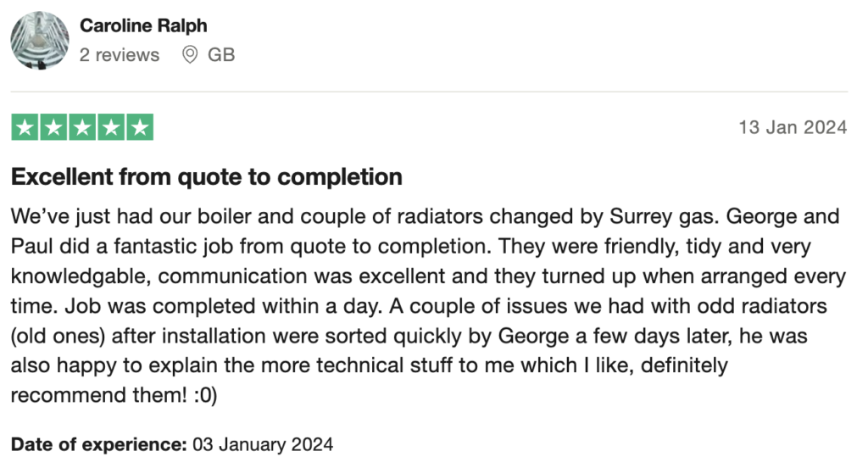The height and width of the screenshot is (468, 868).
Task: Select the GB country label
Action: click(221, 55)
